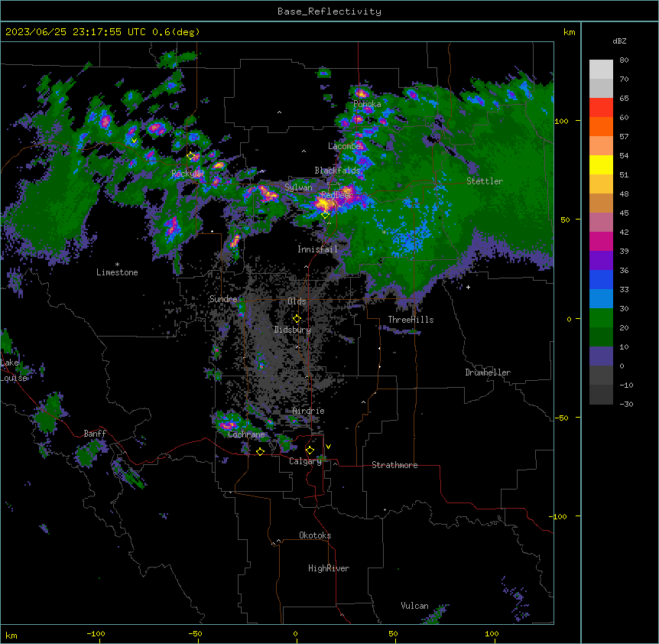Pick the dark green 10-20 dBZ legend swatch

pos(601,337)
